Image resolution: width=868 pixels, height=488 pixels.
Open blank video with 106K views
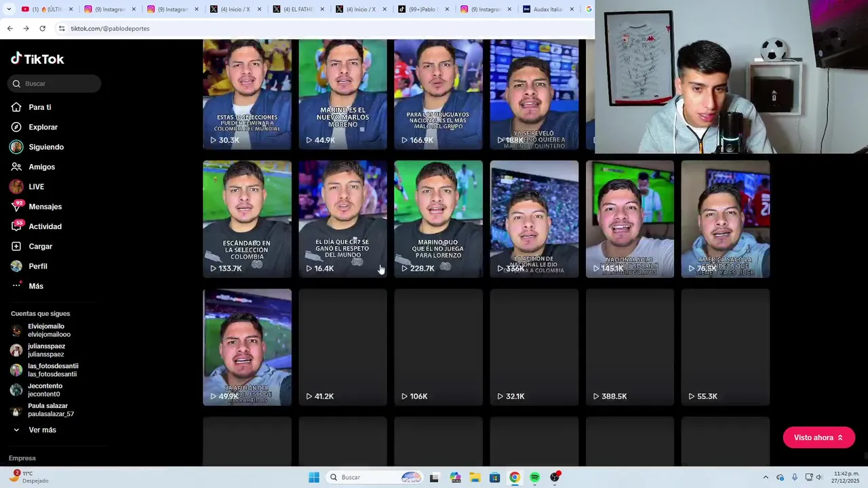click(438, 347)
